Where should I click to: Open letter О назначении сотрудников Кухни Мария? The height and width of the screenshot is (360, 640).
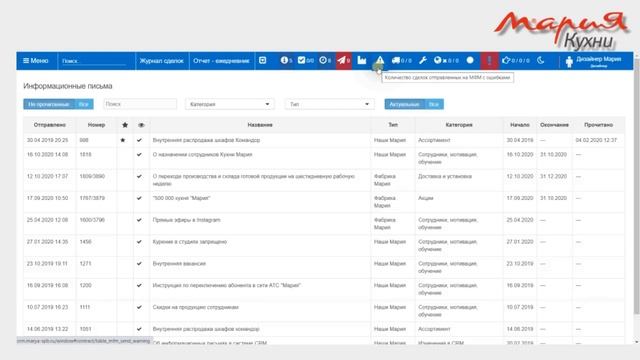tap(202, 155)
